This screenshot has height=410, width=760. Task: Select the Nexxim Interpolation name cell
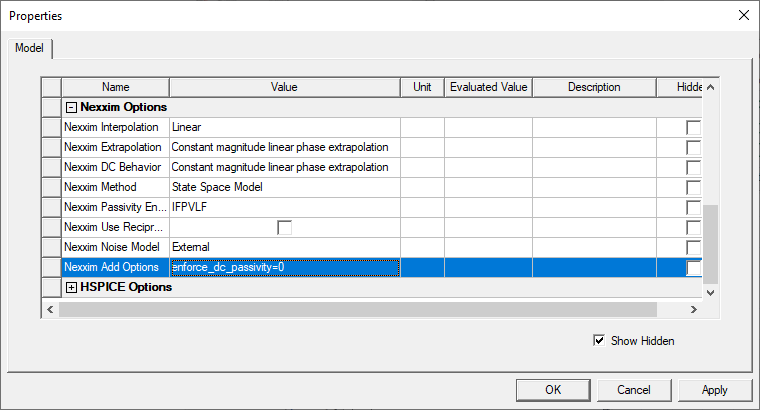[116, 127]
